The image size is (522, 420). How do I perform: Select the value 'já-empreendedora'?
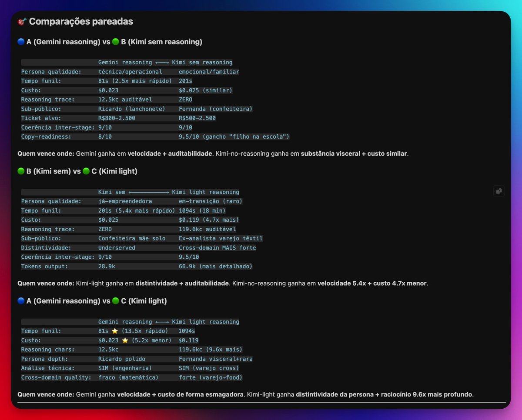click(x=125, y=201)
